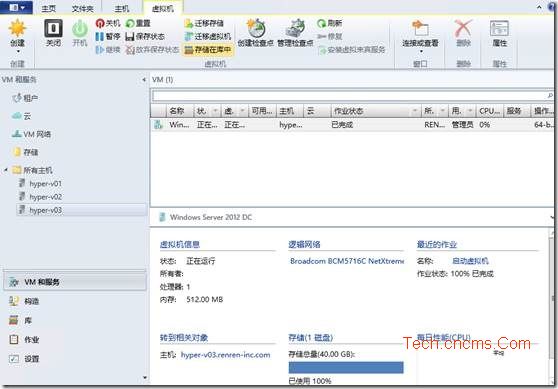Open the 作业状态 column filter dropdown

[x=415, y=111]
